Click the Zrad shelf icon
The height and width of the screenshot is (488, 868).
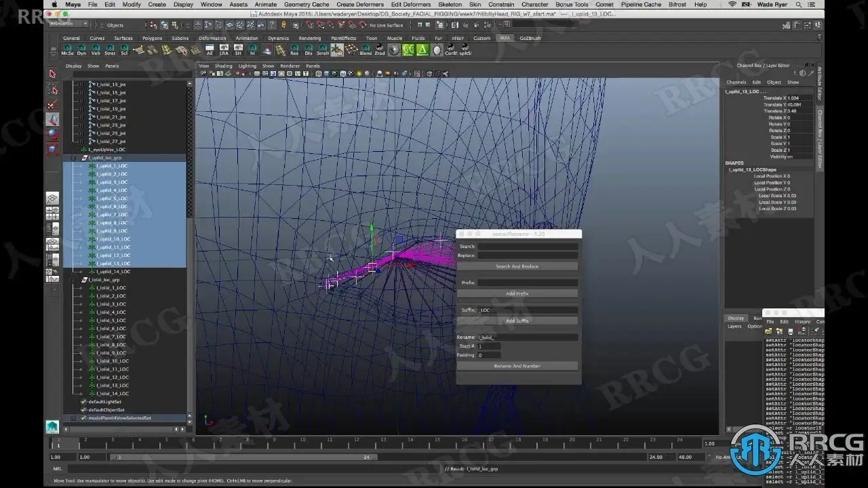click(380, 49)
